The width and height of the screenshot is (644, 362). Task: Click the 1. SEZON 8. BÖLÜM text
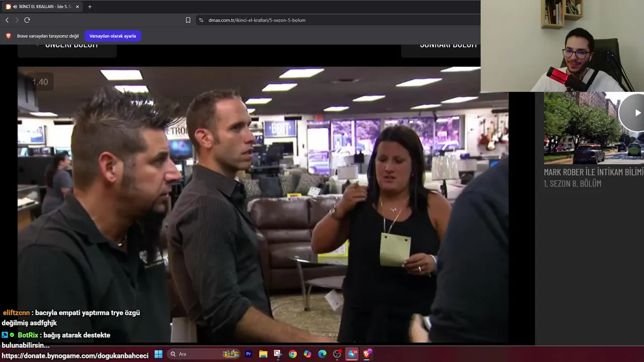573,184
